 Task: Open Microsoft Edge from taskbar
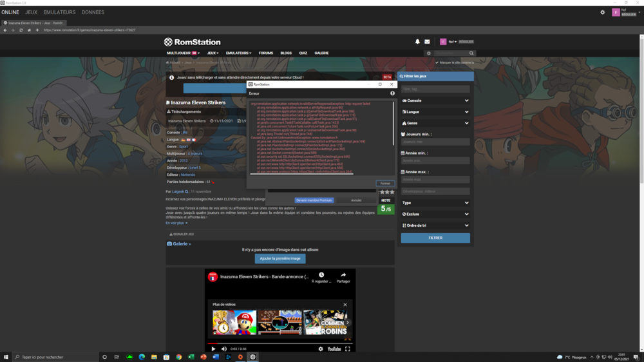click(142, 357)
